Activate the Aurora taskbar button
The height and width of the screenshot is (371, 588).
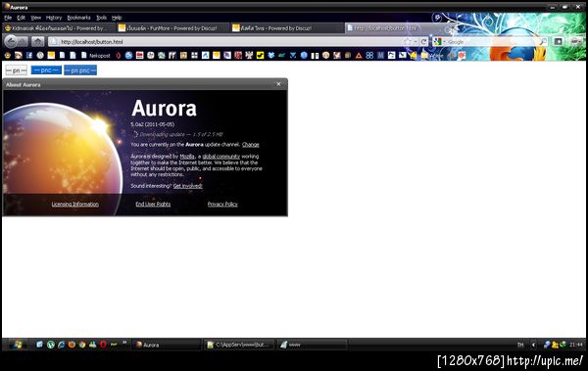tap(167, 345)
